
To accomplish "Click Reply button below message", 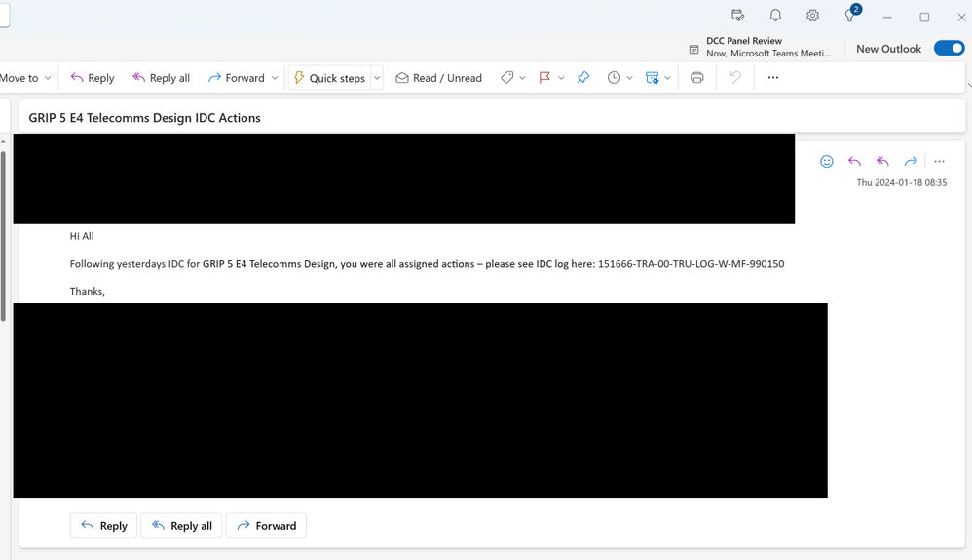I will (103, 526).
